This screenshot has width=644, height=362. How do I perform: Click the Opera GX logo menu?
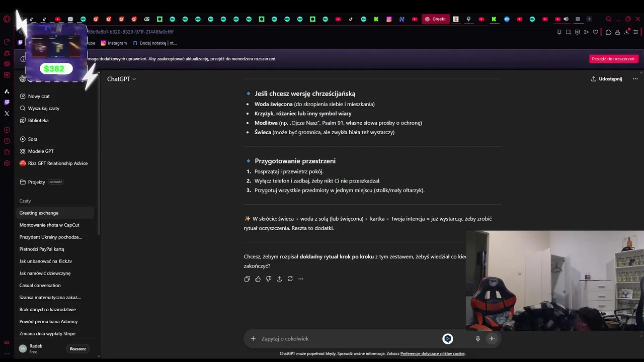pos(7,19)
